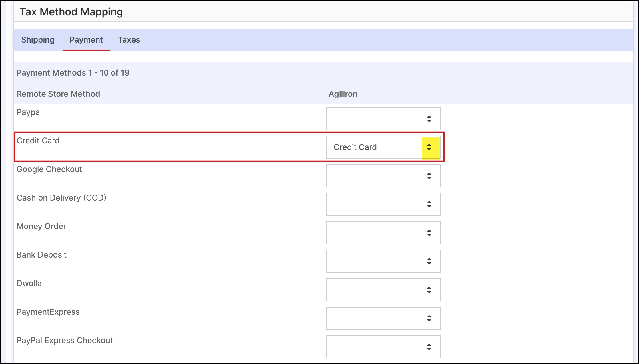Viewport: 639px width, 364px height.
Task: Click the PayPal Express Checkout label
Action: pyautogui.click(x=65, y=340)
